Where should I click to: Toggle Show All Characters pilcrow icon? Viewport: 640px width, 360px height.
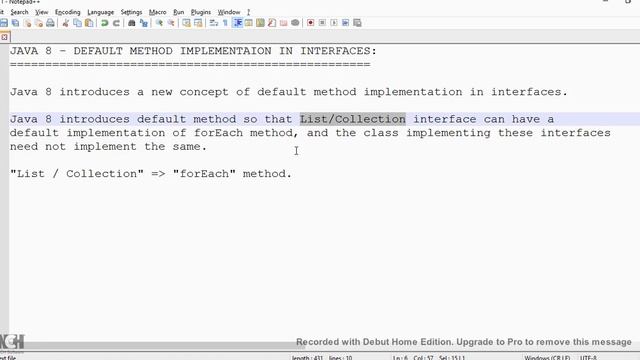click(x=225, y=23)
